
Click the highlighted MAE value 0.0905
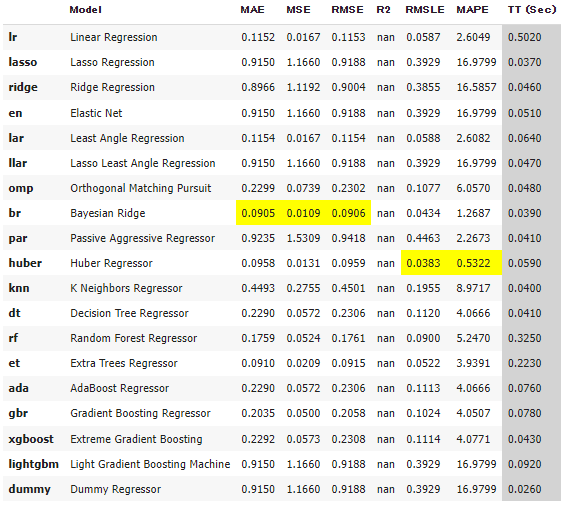click(258, 213)
